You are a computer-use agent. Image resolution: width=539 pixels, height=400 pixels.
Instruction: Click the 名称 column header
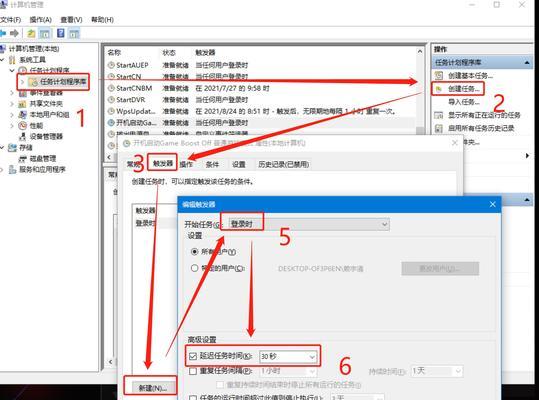click(x=114, y=53)
